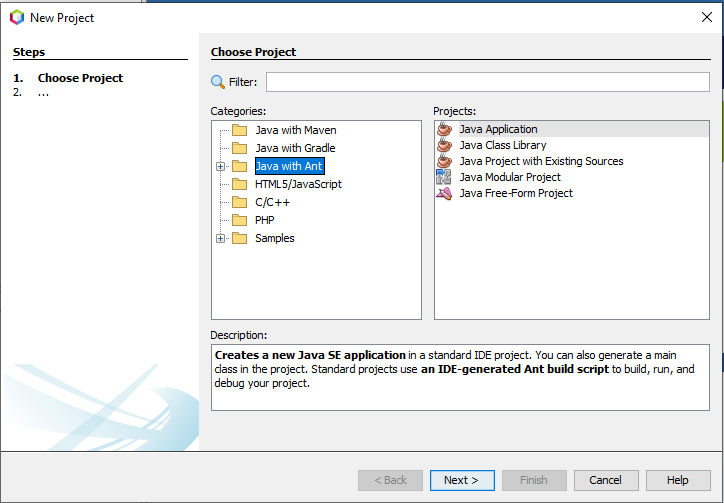Viewport: 724px width, 503px height.
Task: Select the HTML5/JavaScript category
Action: click(x=298, y=184)
